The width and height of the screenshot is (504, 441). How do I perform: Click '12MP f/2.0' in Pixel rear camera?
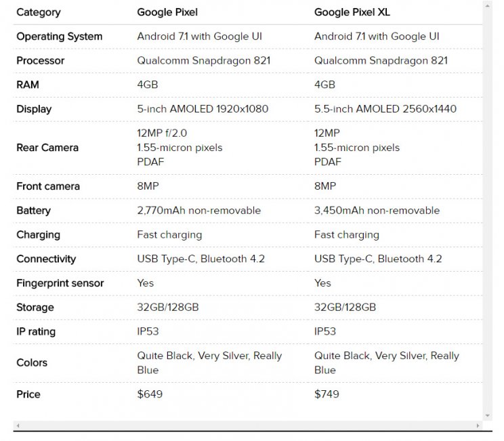[x=162, y=133]
